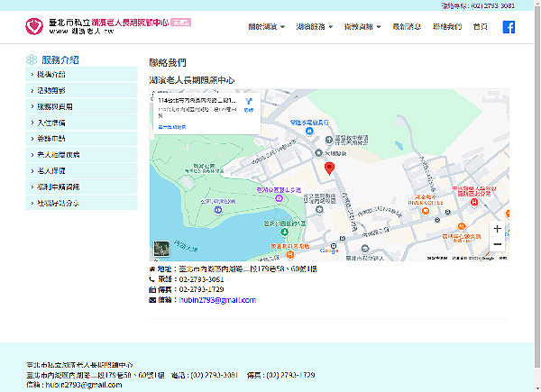The width and height of the screenshot is (541, 392).
Task: Open 老人保健 in the sidebar
Action: 81,170
